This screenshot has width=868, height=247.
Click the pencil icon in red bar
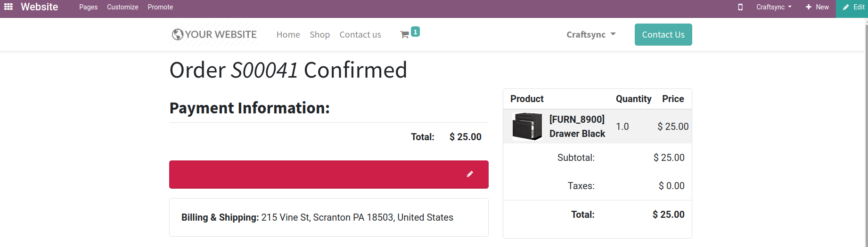(x=470, y=174)
